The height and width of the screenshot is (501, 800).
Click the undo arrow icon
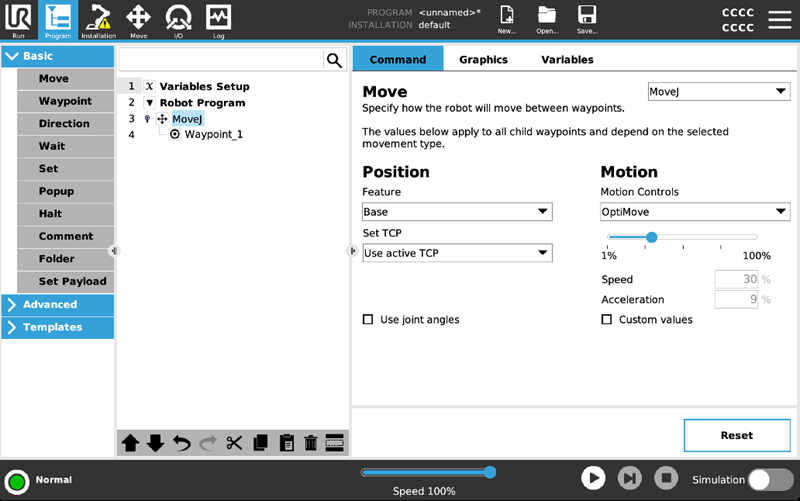pyautogui.click(x=182, y=443)
